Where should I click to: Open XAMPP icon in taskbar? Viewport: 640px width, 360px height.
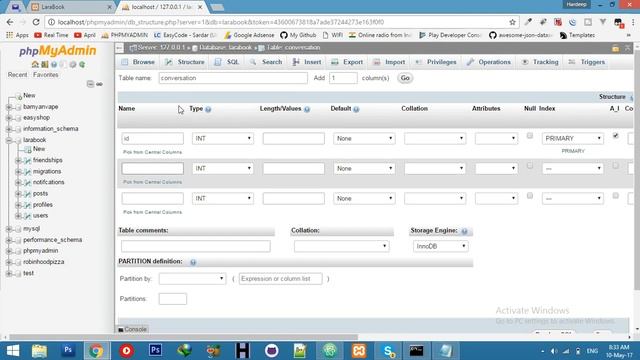coord(359,351)
